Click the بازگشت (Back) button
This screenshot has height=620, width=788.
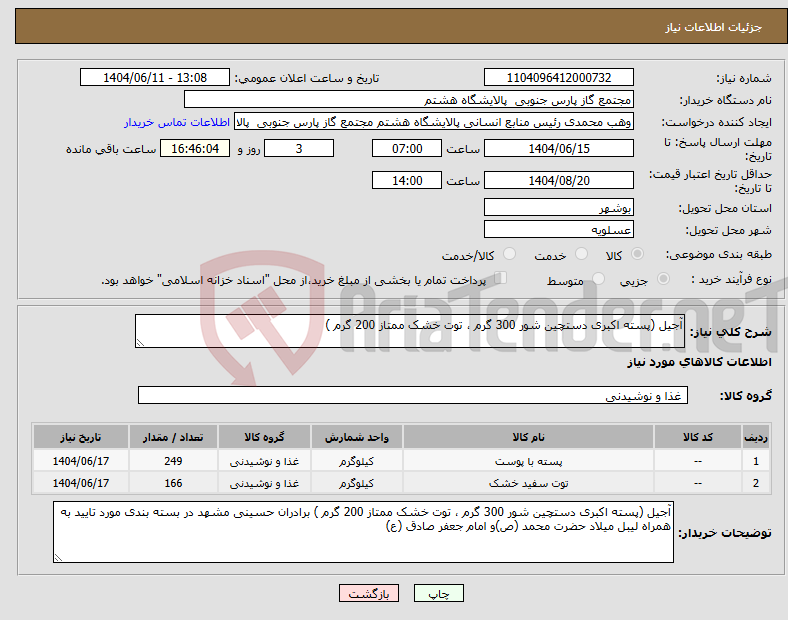click(x=371, y=593)
